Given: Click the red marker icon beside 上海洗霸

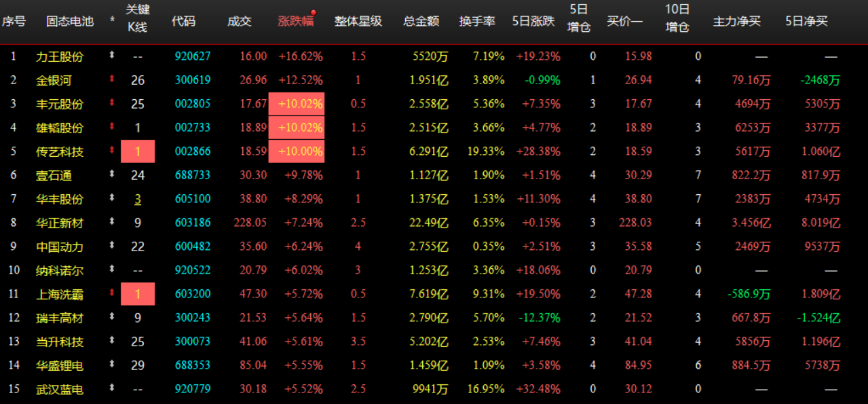Looking at the screenshot, I should [112, 293].
